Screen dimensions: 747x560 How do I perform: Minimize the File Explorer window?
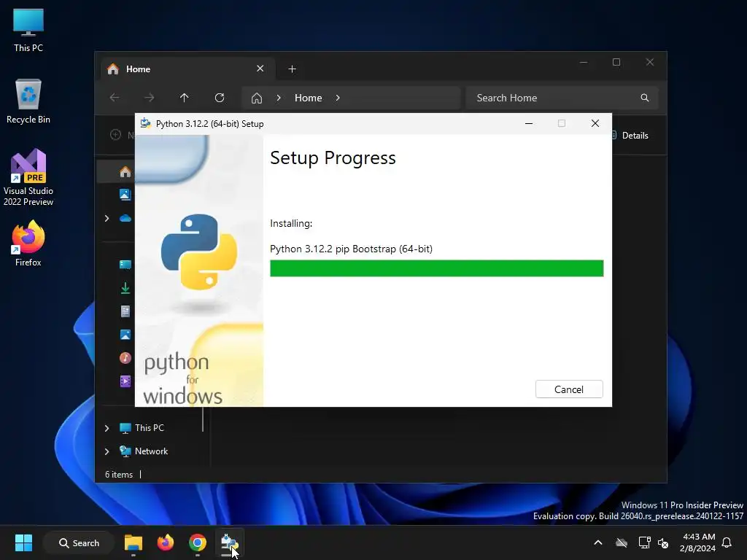tap(584, 63)
